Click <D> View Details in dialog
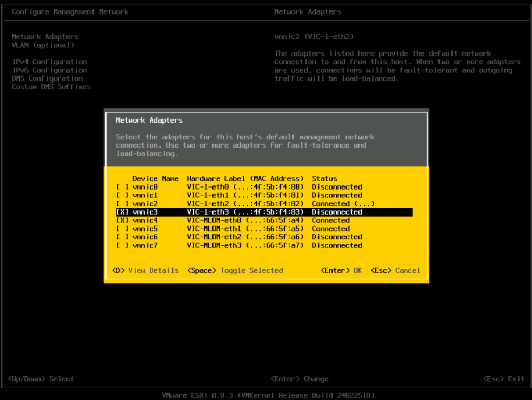This screenshot has height=400, width=532. tap(145, 271)
